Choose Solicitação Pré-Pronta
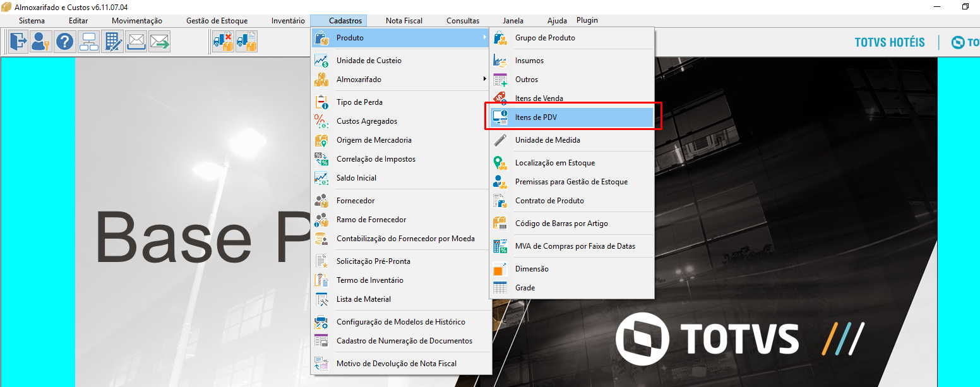Image resolution: width=980 pixels, height=387 pixels. click(x=401, y=261)
